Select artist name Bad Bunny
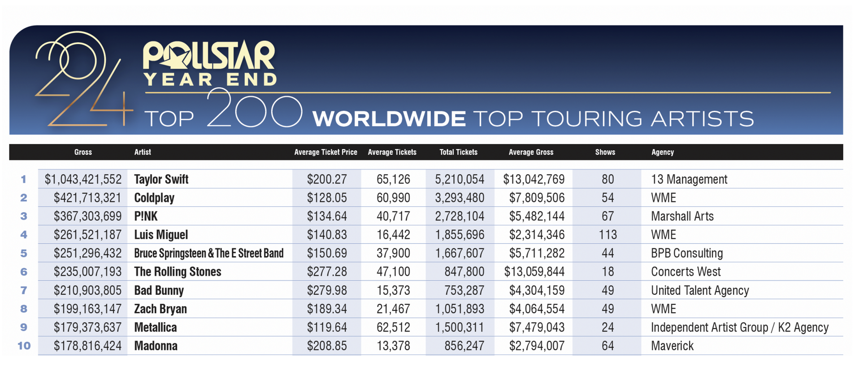Image resolution: width=868 pixels, height=368 pixels. tap(159, 290)
